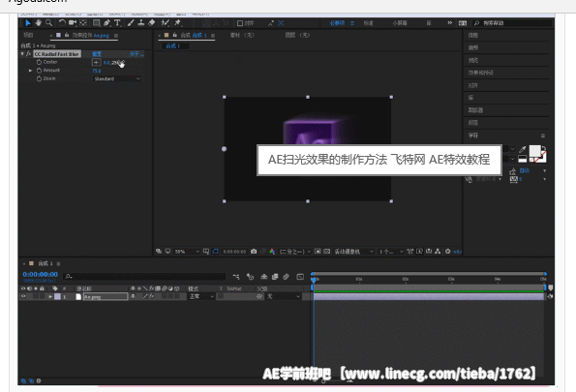
Task: Select the Zoom magnifier tool
Action: (48, 23)
